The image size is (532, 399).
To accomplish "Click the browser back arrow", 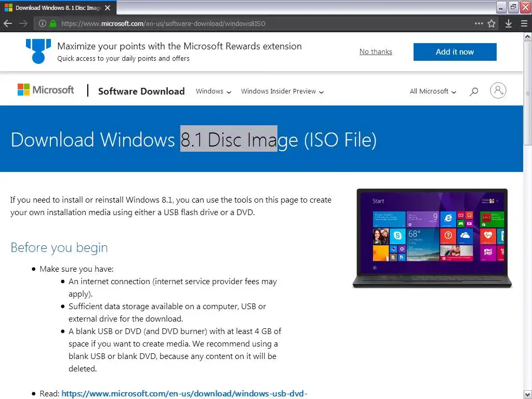I will tap(8, 23).
